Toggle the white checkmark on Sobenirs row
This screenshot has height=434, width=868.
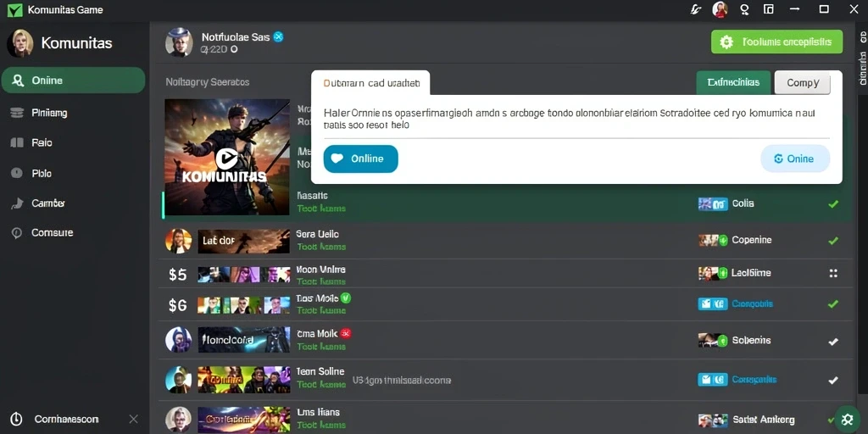(832, 342)
